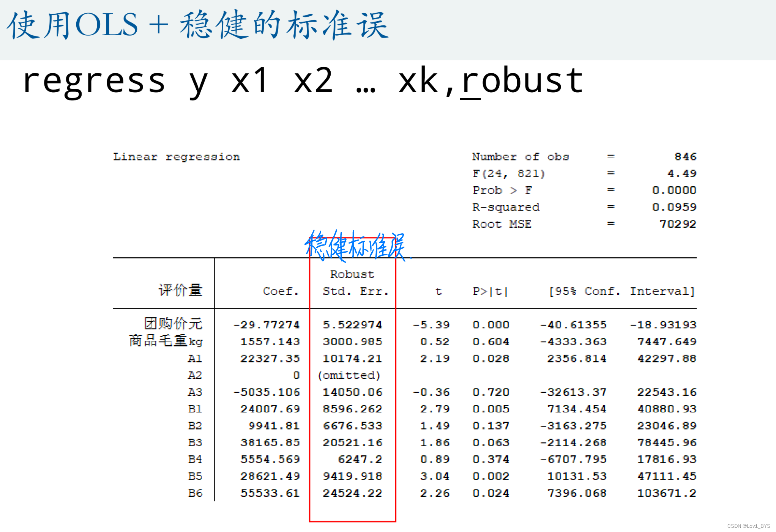The width and height of the screenshot is (776, 532).
Task: Click the 评价量 row header label
Action: (180, 290)
